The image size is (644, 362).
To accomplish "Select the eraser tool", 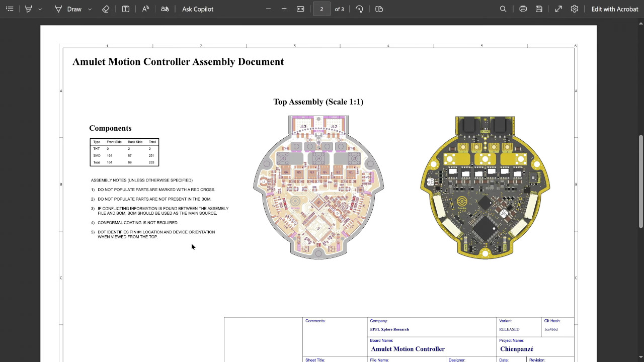I will point(106,9).
